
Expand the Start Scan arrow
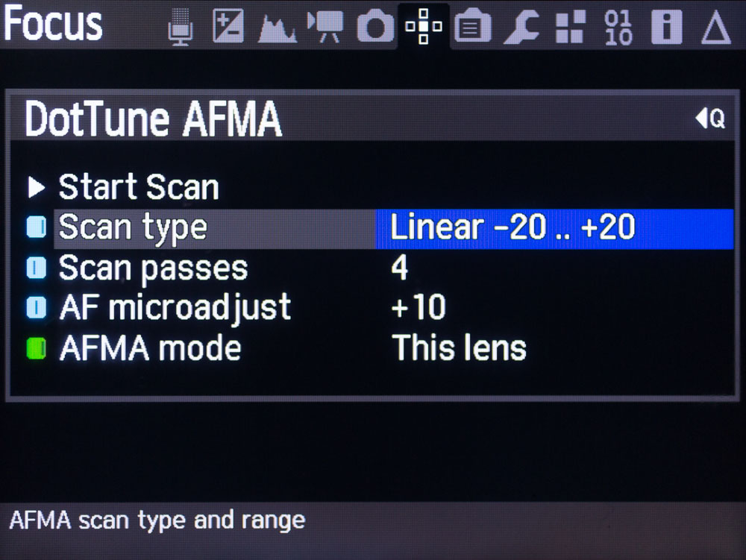coord(36,187)
